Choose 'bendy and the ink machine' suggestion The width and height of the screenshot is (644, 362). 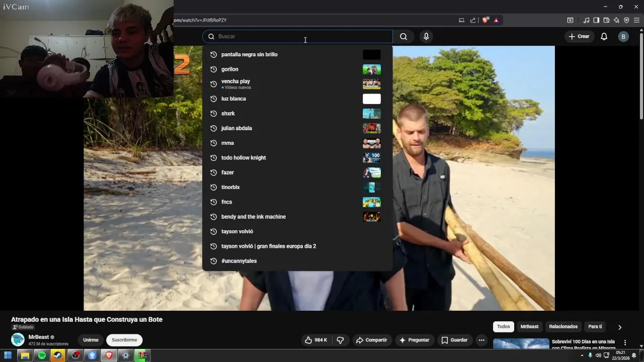click(x=297, y=217)
